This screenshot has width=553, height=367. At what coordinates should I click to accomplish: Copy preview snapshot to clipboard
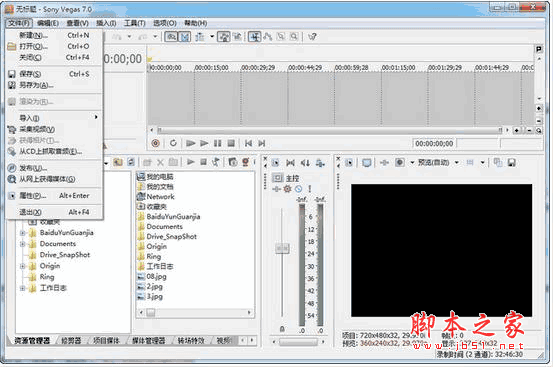[498, 163]
